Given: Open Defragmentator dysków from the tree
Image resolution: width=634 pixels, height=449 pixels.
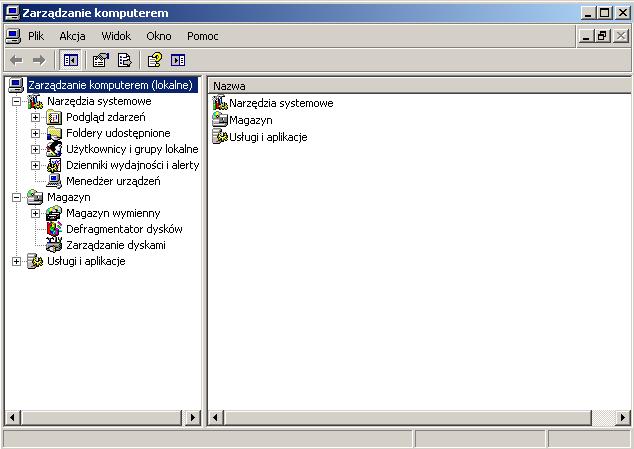Looking at the screenshot, I should coord(124,229).
